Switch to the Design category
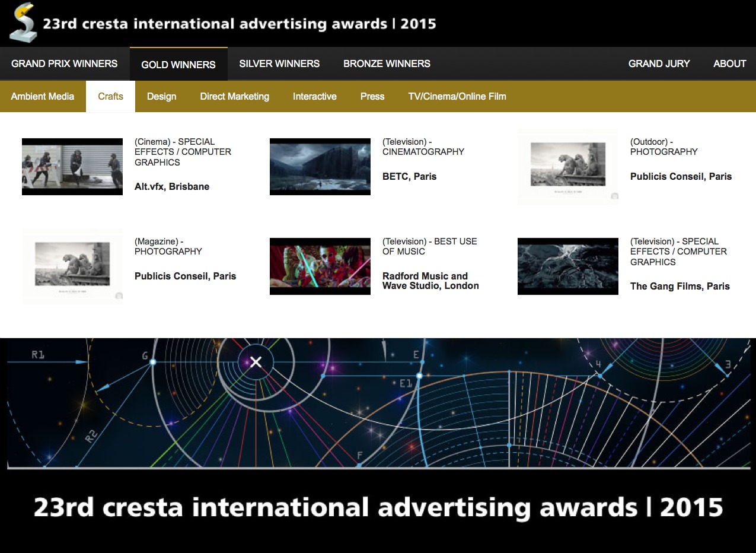Viewport: 756px width, 553px height. [161, 96]
